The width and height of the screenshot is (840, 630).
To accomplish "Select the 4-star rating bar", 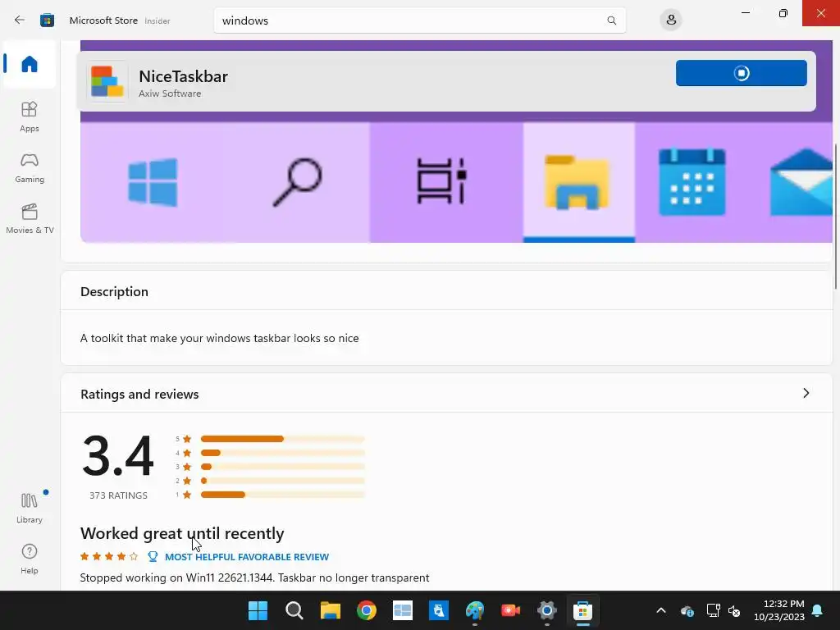I will pyautogui.click(x=282, y=453).
